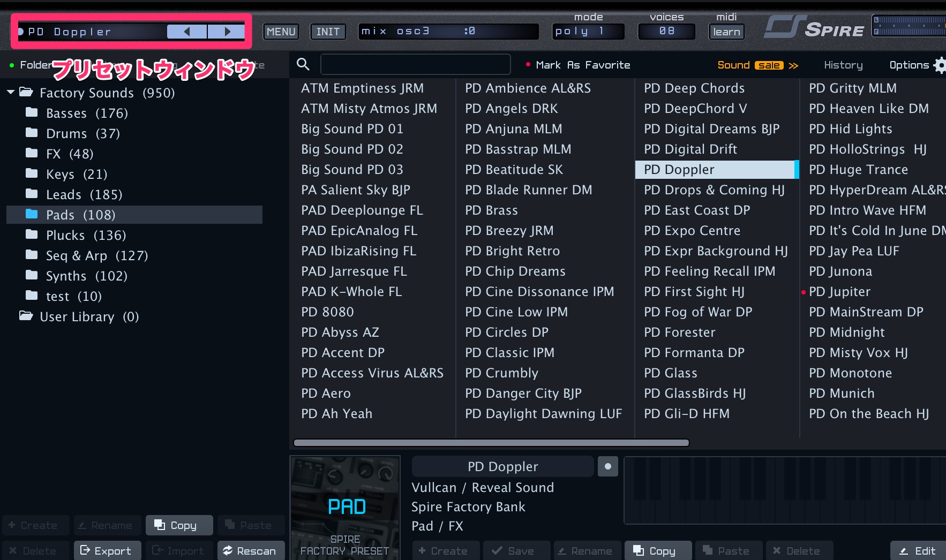Collapse the Factory Sounds folder tree

[x=11, y=93]
